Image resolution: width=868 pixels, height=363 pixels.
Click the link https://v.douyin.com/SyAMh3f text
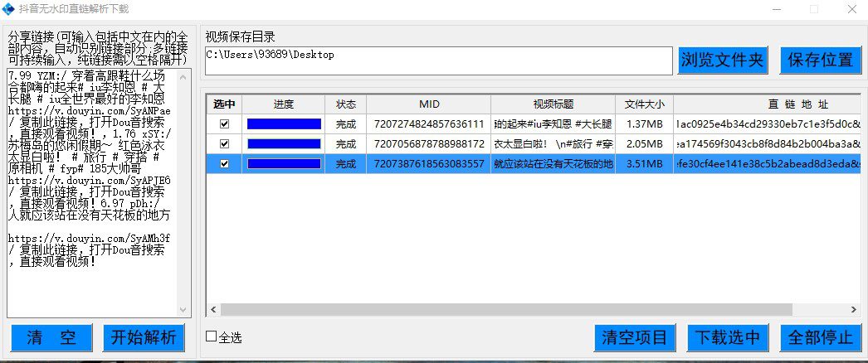click(x=89, y=238)
